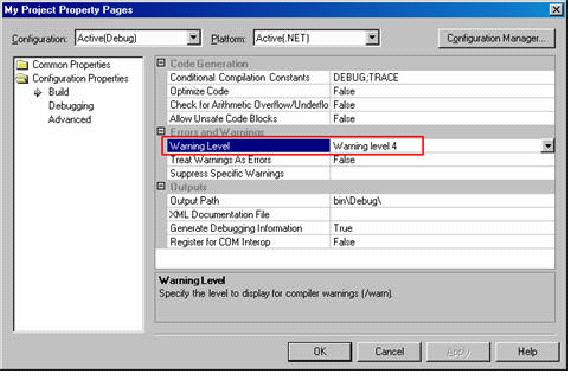
Task: Select the XML Documentation File property
Action: (248, 215)
